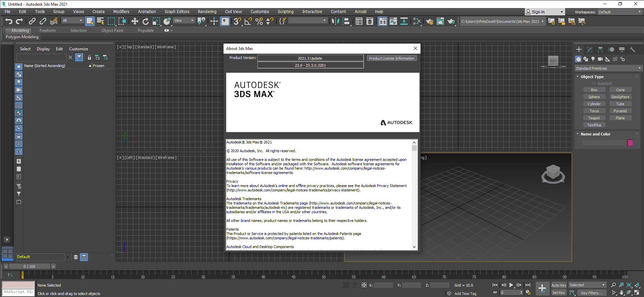Click the GeoSphere object button
The image size is (644, 297).
point(620,97)
